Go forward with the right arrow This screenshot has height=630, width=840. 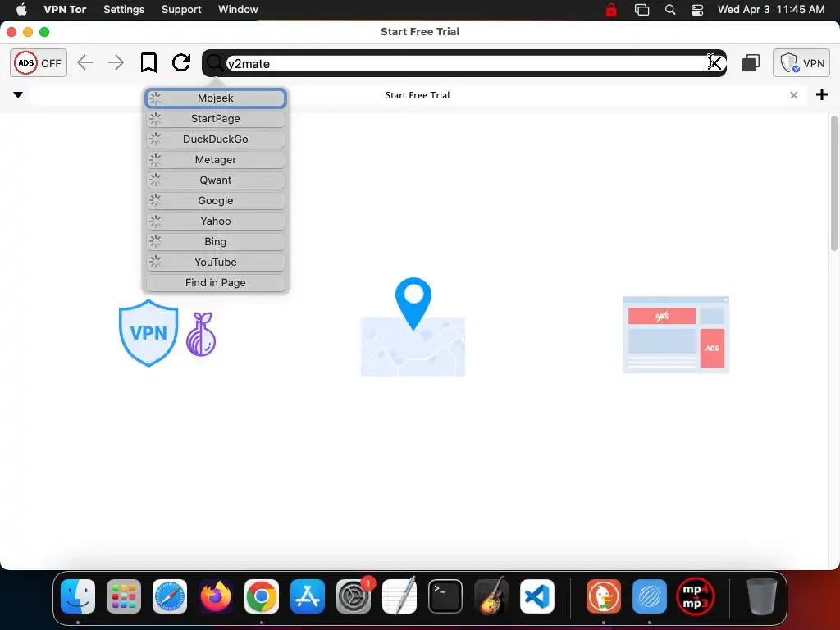(x=116, y=62)
